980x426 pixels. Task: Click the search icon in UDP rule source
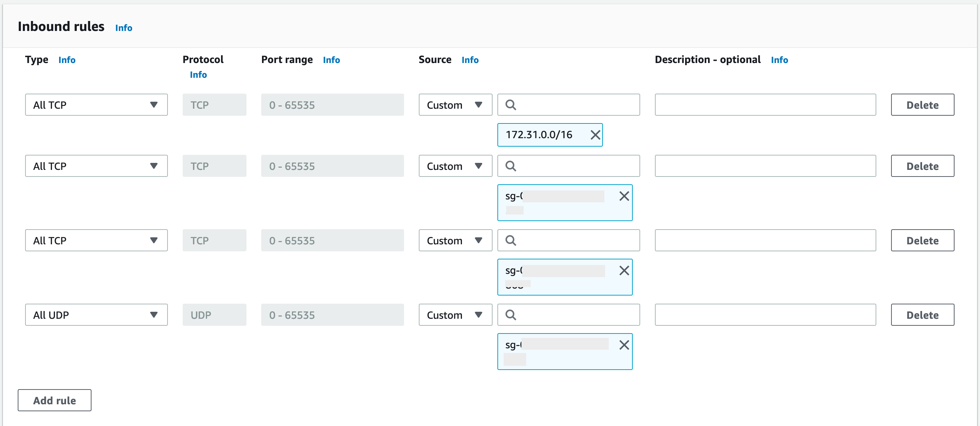click(511, 315)
